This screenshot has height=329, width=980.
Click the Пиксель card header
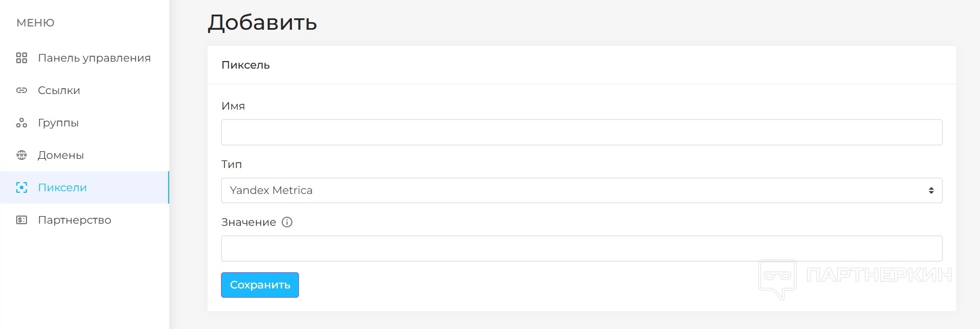click(245, 65)
